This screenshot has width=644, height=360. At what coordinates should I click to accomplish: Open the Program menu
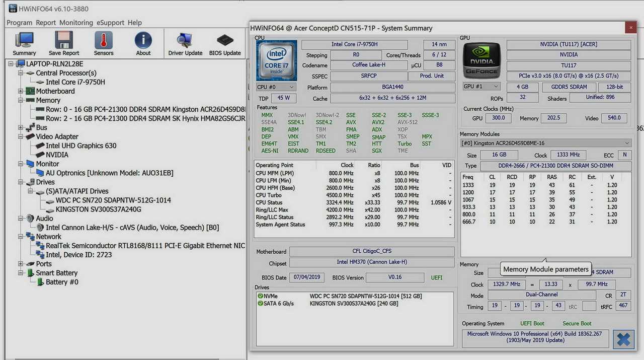[19, 23]
